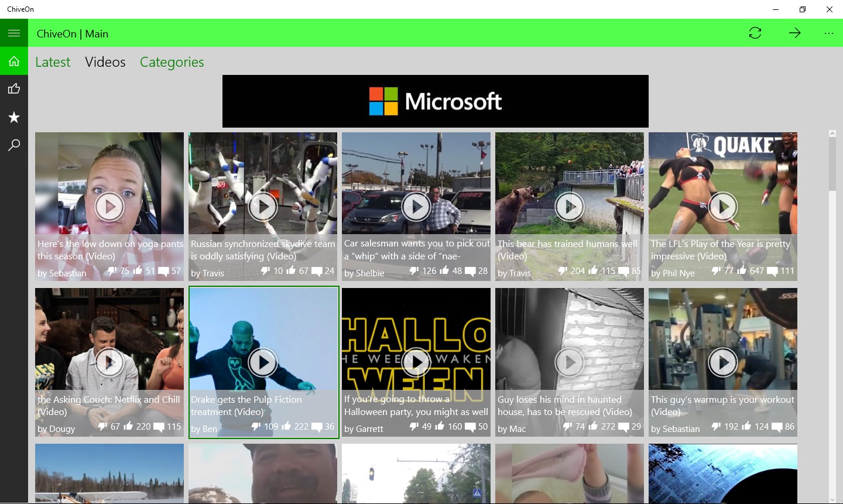This screenshot has height=504, width=843.
Task: Go to the Home section in the sidebar
Action: coord(14,61)
